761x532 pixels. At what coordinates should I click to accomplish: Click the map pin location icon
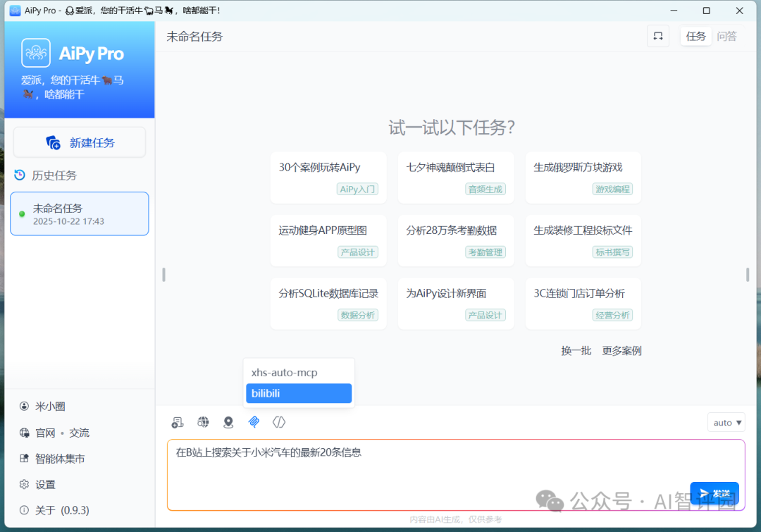point(228,422)
